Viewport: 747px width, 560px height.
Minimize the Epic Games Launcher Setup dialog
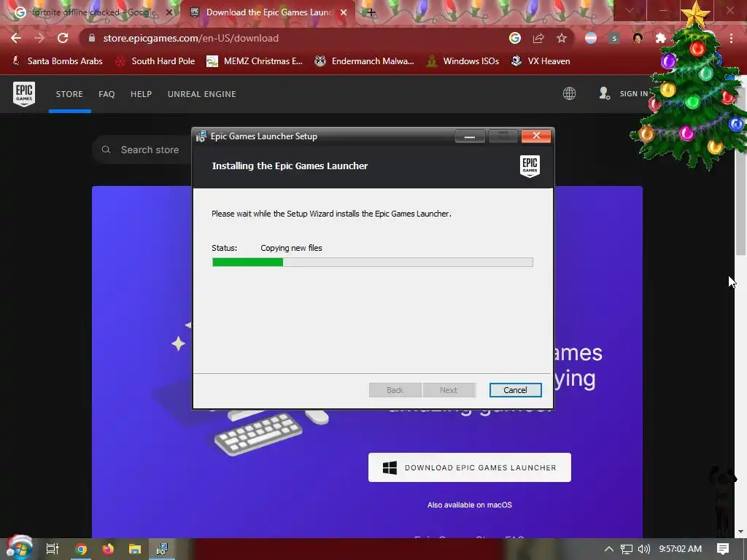click(x=470, y=136)
